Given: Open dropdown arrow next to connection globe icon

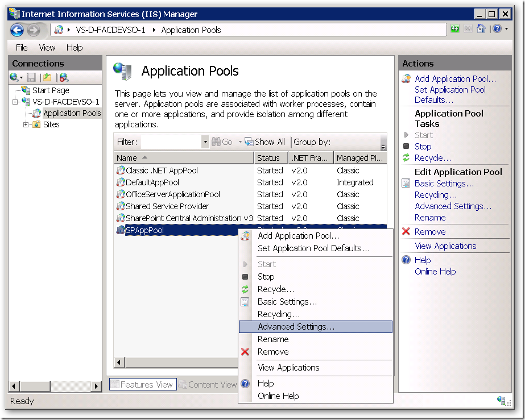Looking at the screenshot, I should (21, 78).
